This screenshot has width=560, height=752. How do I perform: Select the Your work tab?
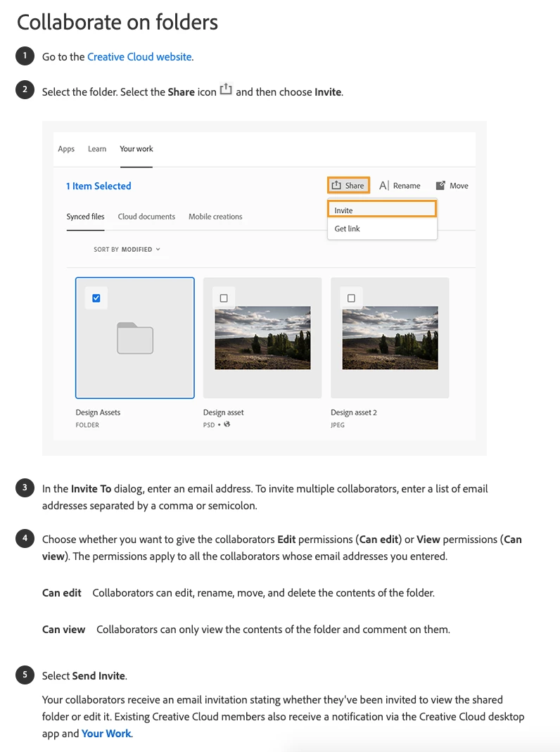[x=136, y=148]
